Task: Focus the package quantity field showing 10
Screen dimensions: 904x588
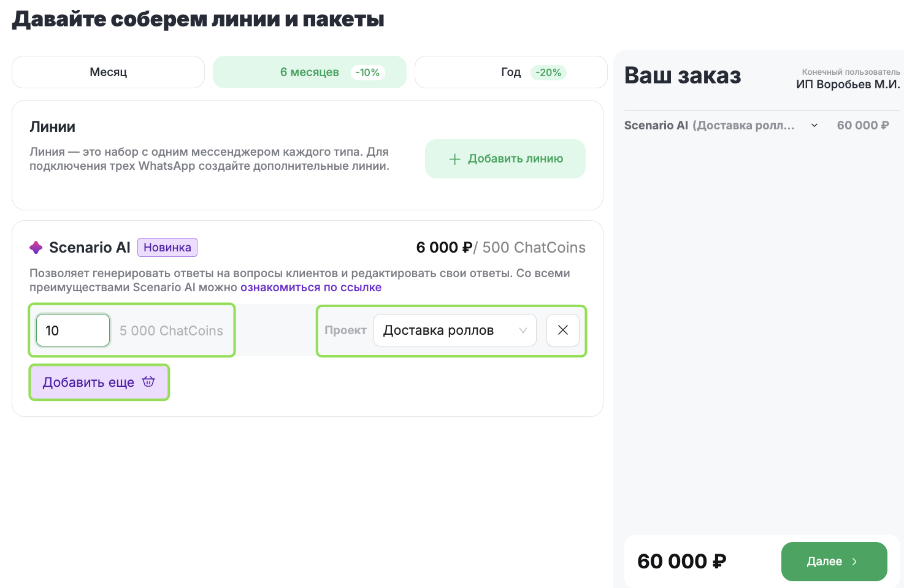Action: tap(72, 330)
